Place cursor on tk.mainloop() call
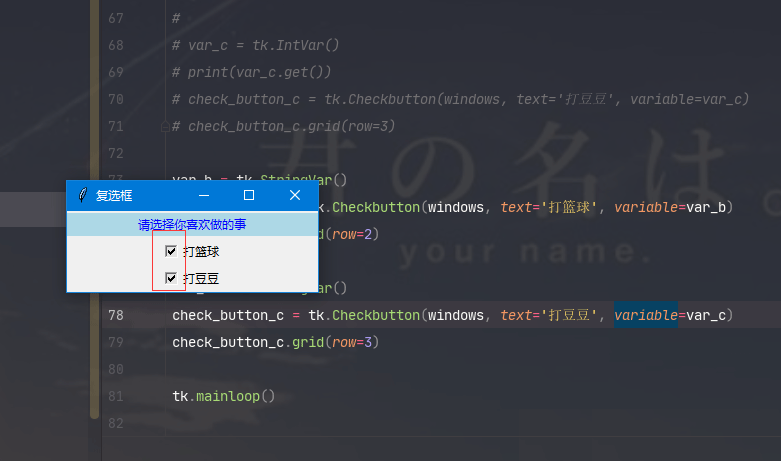 (222, 396)
